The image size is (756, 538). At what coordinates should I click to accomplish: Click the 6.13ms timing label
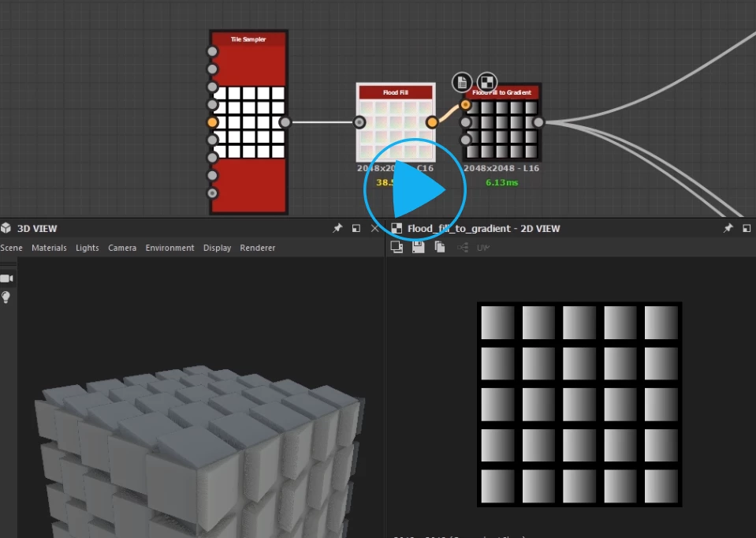(x=501, y=182)
